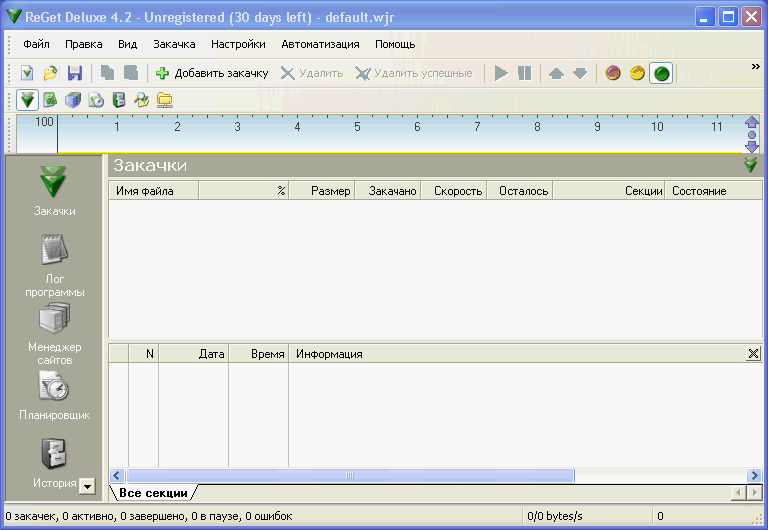The width and height of the screenshot is (768, 530).
Task: Open Планировщик in the sidebar
Action: coord(54,396)
